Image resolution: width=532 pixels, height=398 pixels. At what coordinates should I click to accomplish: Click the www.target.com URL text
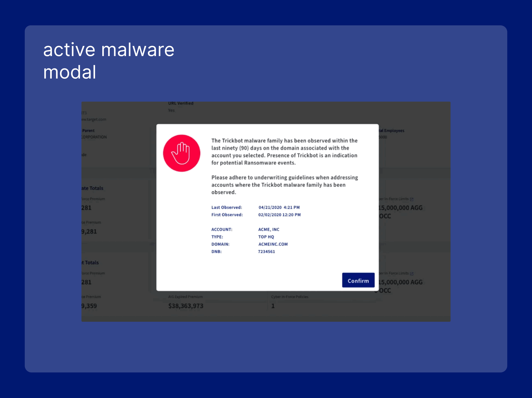tap(94, 120)
